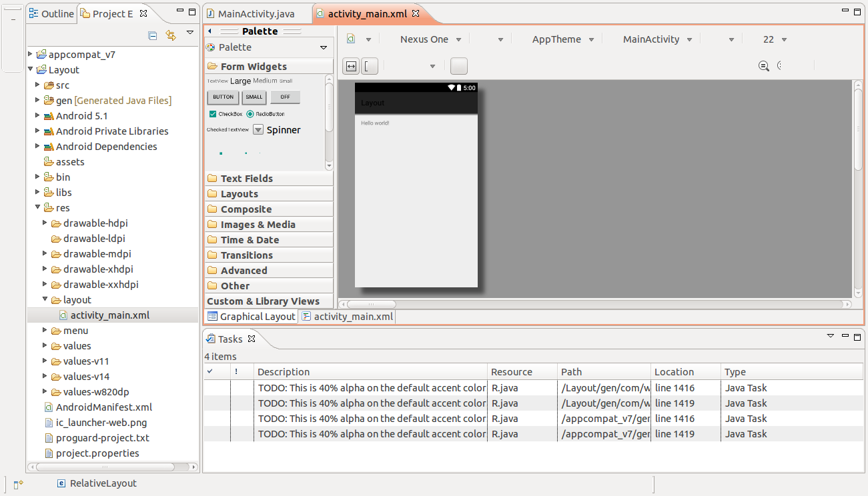The width and height of the screenshot is (868, 496).
Task: Pick the OFF toggle button widget
Action: (x=285, y=97)
